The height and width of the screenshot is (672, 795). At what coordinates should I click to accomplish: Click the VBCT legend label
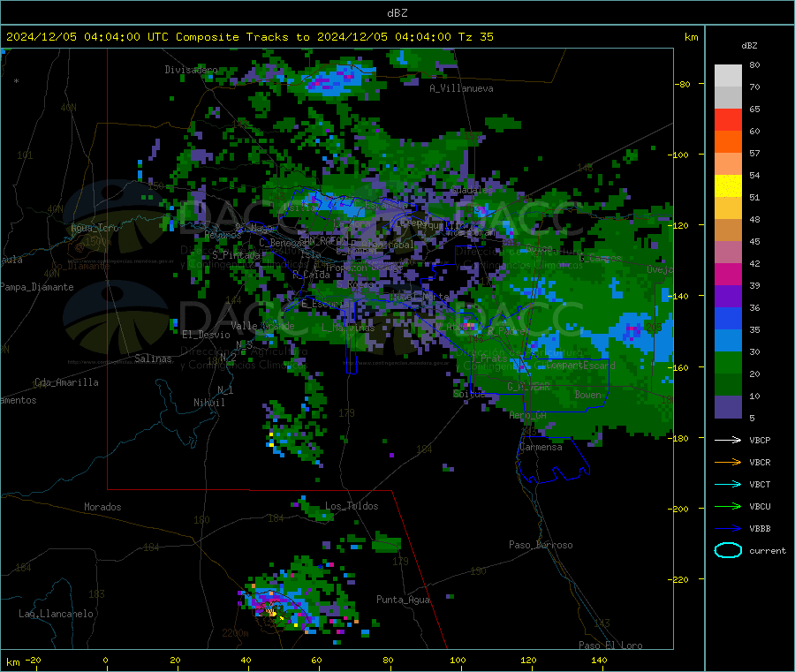760,485
